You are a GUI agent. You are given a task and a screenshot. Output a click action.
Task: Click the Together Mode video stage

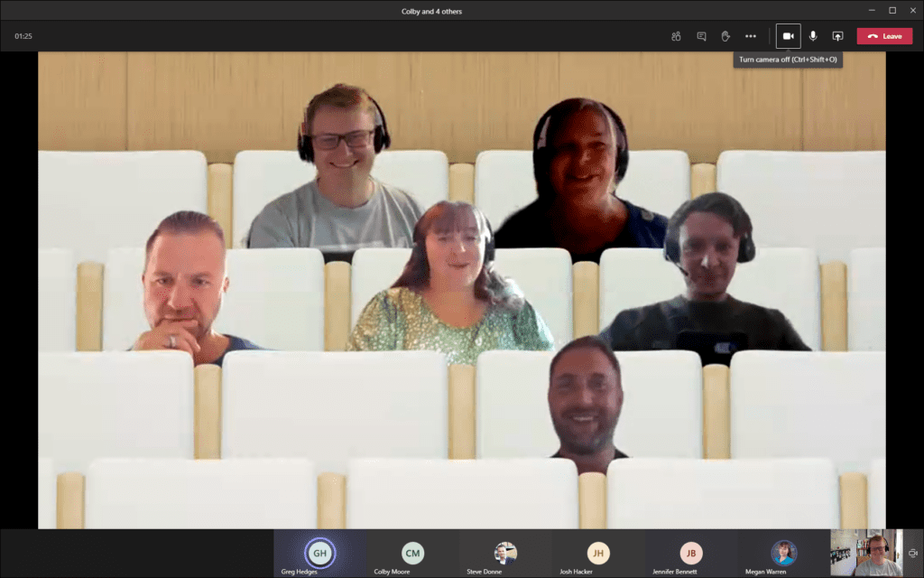point(461,290)
